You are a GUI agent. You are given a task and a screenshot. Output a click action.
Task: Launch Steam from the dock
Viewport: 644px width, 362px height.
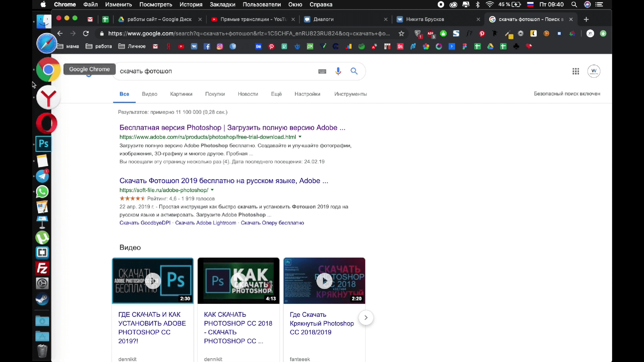click(42, 299)
